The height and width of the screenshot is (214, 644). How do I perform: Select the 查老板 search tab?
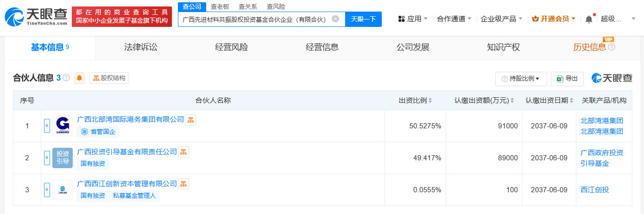pyautogui.click(x=220, y=6)
